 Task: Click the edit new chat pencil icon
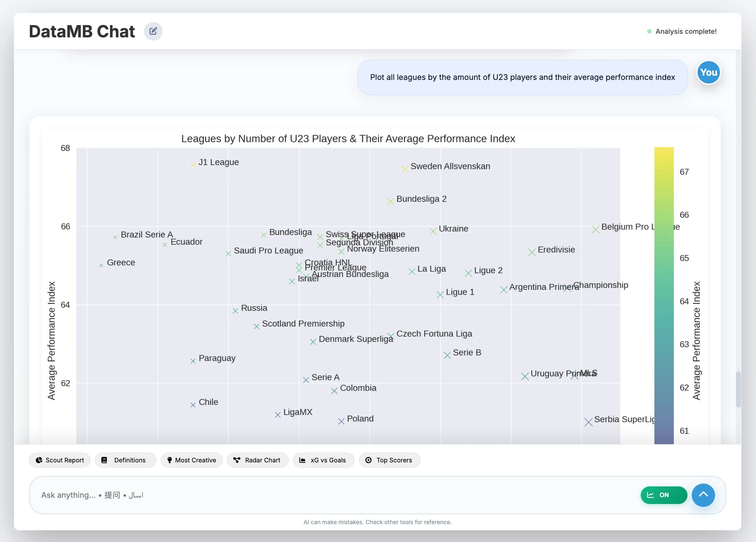tap(153, 31)
